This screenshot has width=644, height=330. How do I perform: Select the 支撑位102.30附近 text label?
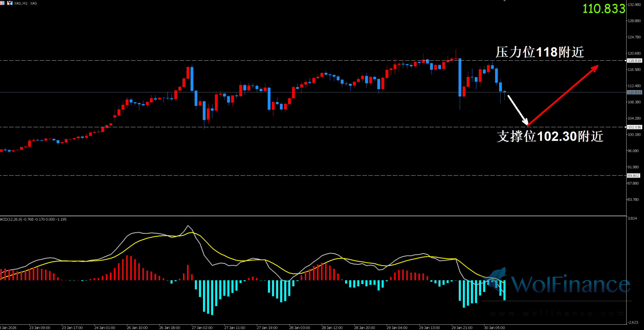coord(550,137)
